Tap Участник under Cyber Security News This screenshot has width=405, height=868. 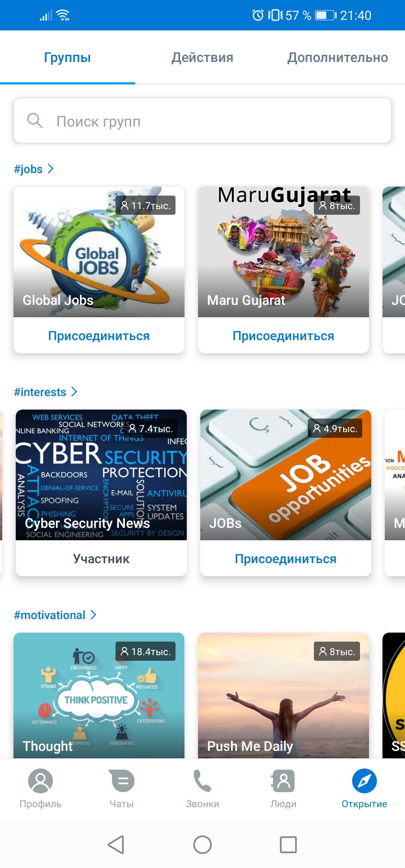coord(101,559)
